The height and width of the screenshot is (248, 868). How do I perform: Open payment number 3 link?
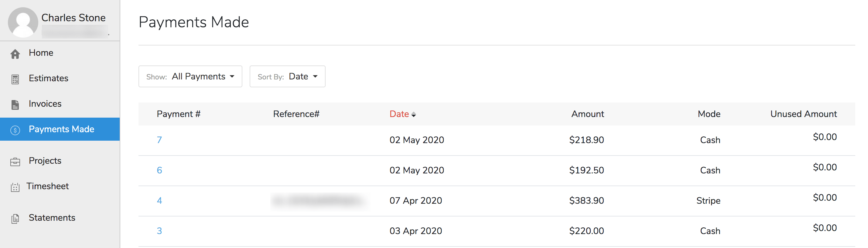tap(159, 231)
